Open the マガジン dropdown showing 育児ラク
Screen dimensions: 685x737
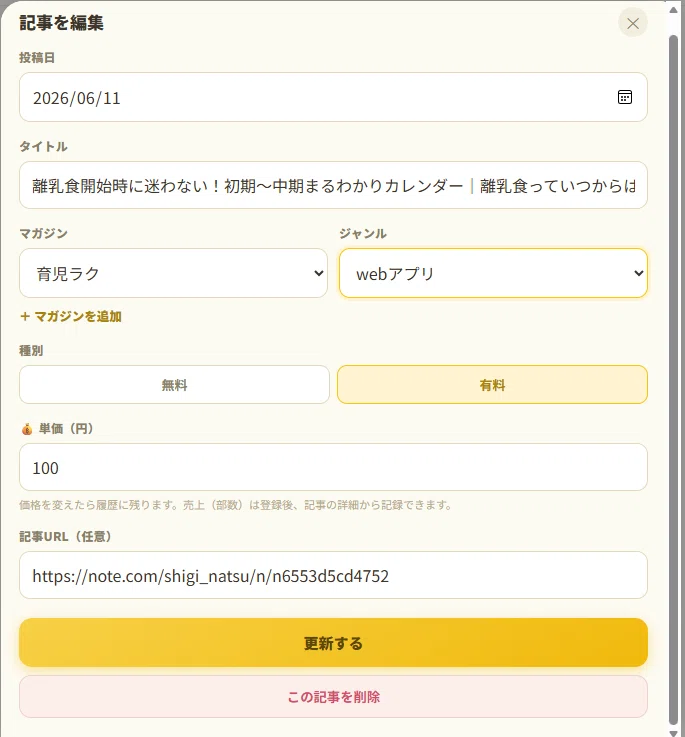click(x=173, y=273)
